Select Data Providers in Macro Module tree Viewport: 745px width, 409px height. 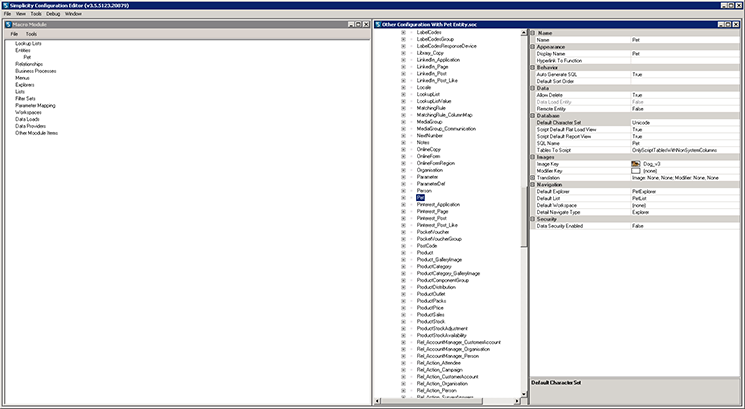[30, 126]
